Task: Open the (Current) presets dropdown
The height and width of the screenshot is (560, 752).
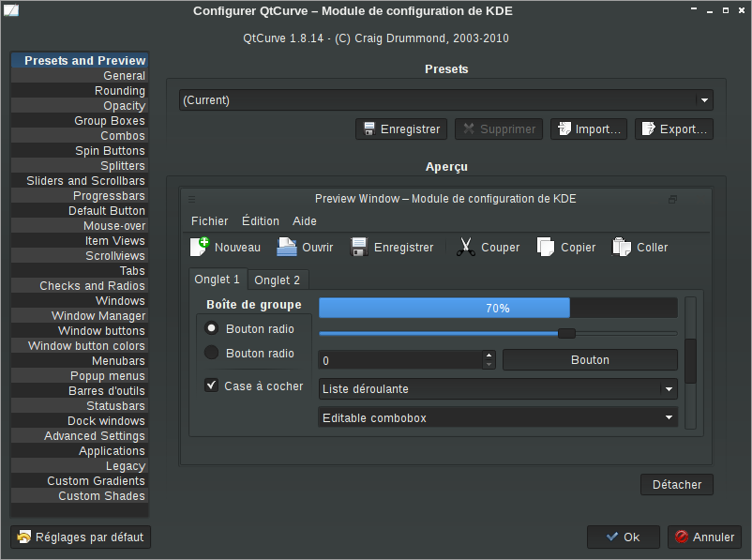Action: click(x=446, y=100)
